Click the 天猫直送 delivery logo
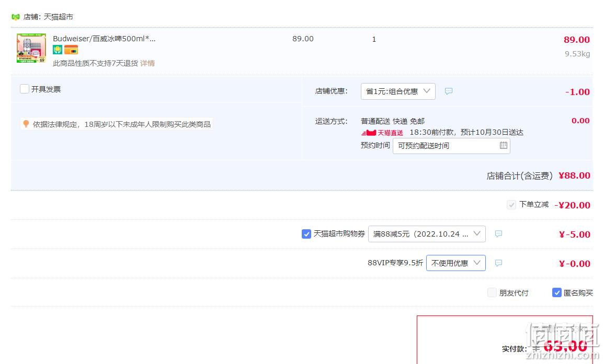The width and height of the screenshot is (604, 364). 382,133
